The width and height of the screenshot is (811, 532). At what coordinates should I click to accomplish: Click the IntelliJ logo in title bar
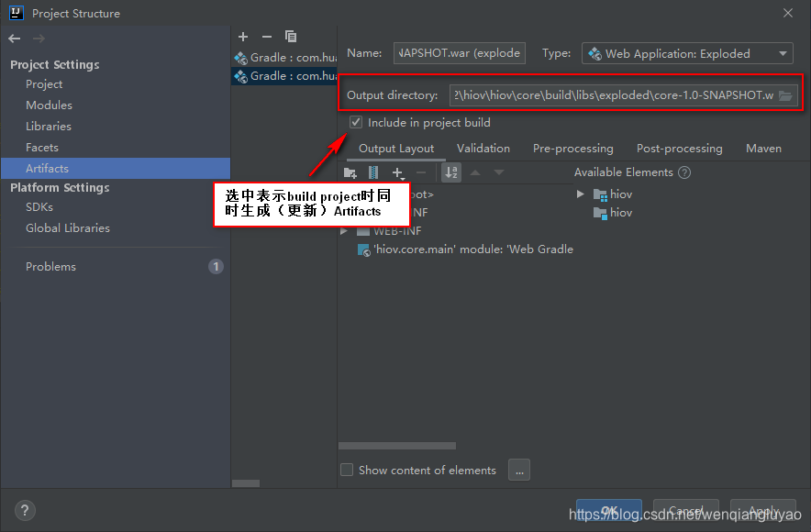coord(16,13)
